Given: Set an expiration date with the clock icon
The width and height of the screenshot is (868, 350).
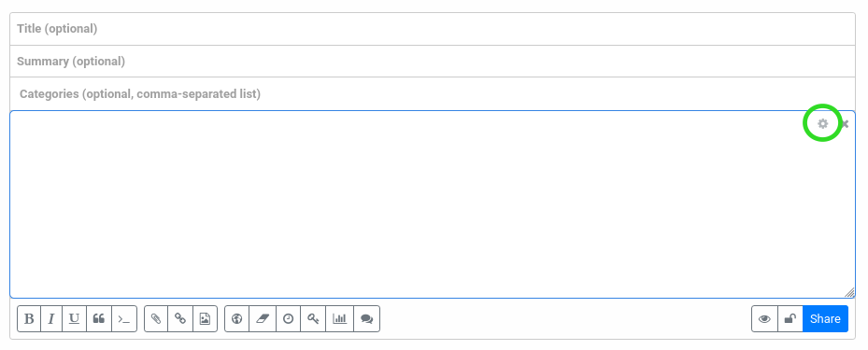Looking at the screenshot, I should click(289, 318).
